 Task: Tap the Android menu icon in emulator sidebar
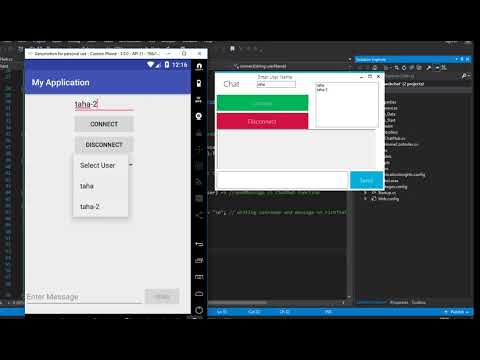(x=199, y=277)
